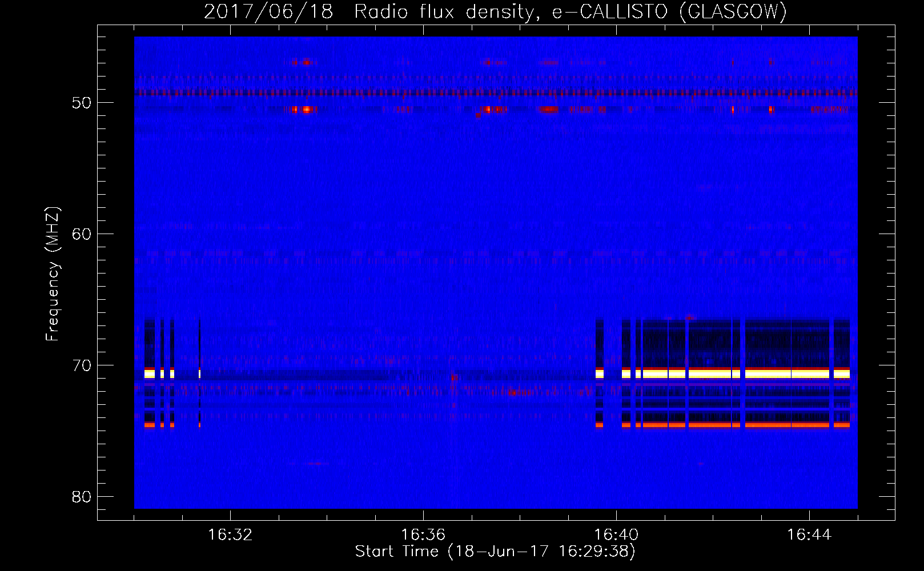
Task: Click the "80" frequency tick label
Action: [x=82, y=497]
